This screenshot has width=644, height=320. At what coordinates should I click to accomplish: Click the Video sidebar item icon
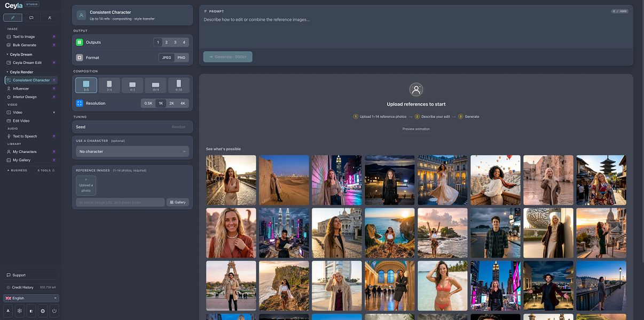click(9, 113)
